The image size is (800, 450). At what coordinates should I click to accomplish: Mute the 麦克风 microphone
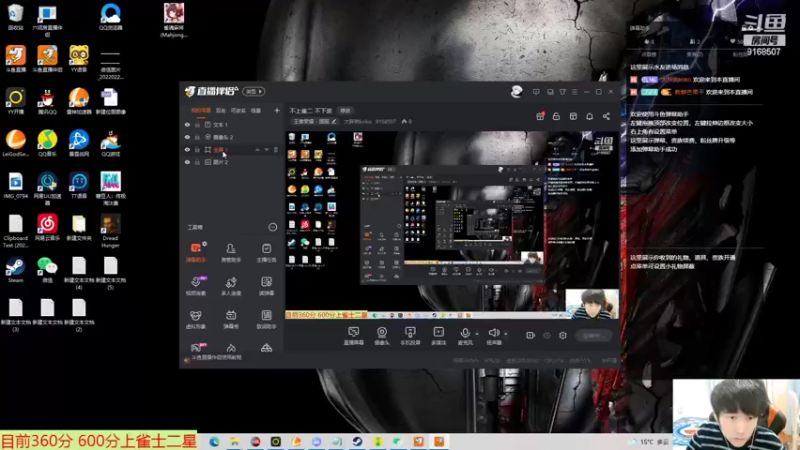tap(465, 336)
